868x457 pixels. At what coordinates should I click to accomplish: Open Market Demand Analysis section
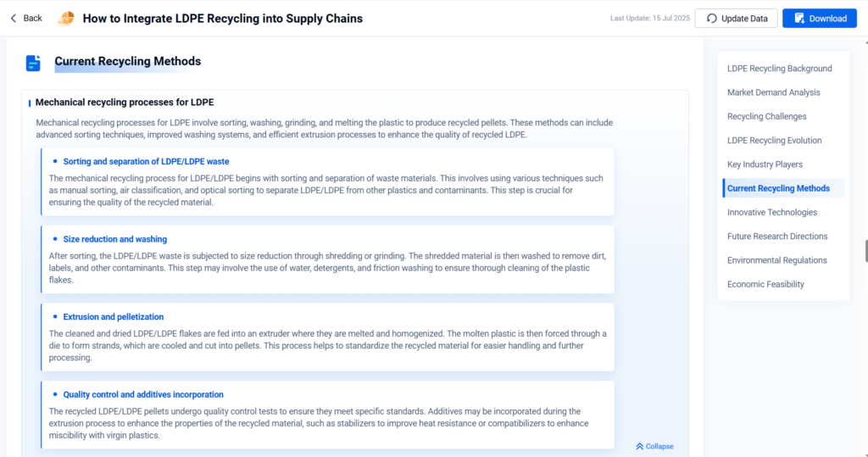[773, 92]
